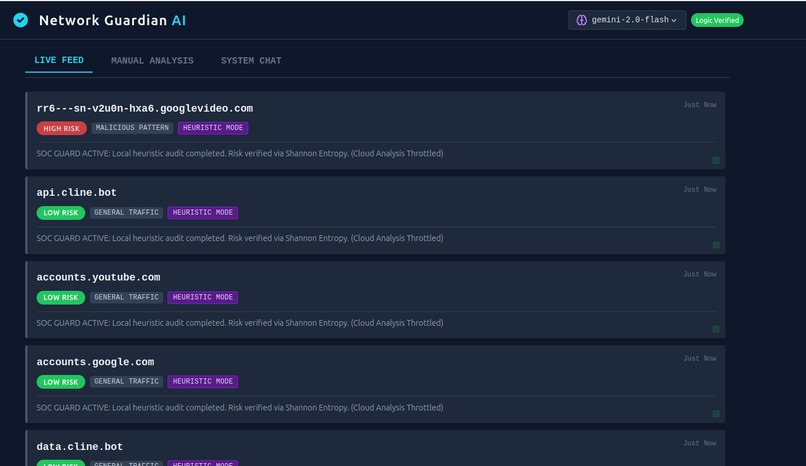Click General Traffic tag on accounts.youtube.com
The width and height of the screenshot is (806, 466).
pos(126,297)
